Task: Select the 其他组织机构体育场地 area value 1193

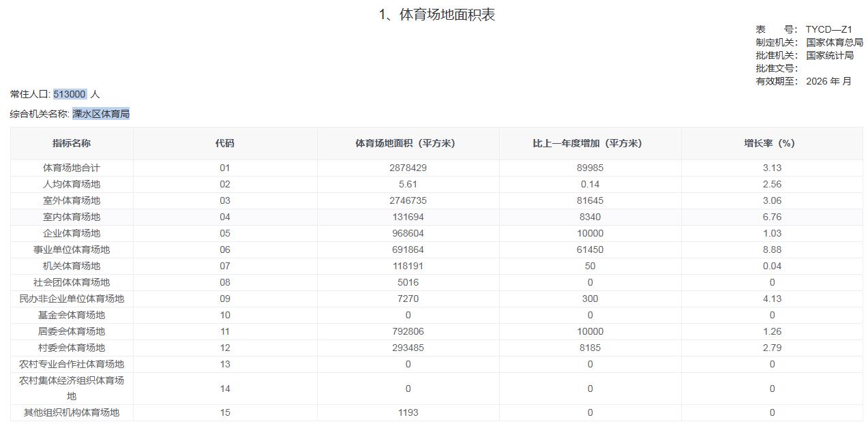Action: pos(408,412)
